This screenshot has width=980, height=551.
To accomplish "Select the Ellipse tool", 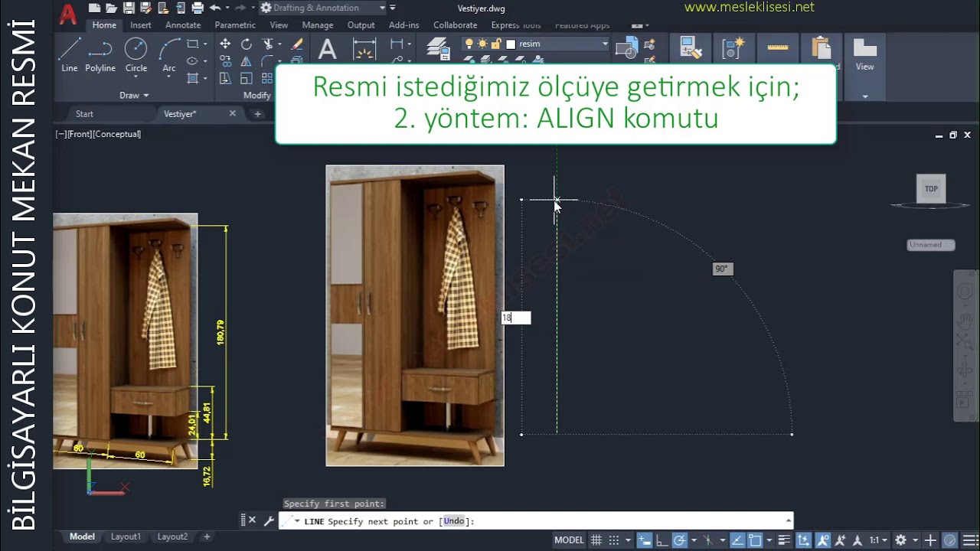I will tap(192, 61).
